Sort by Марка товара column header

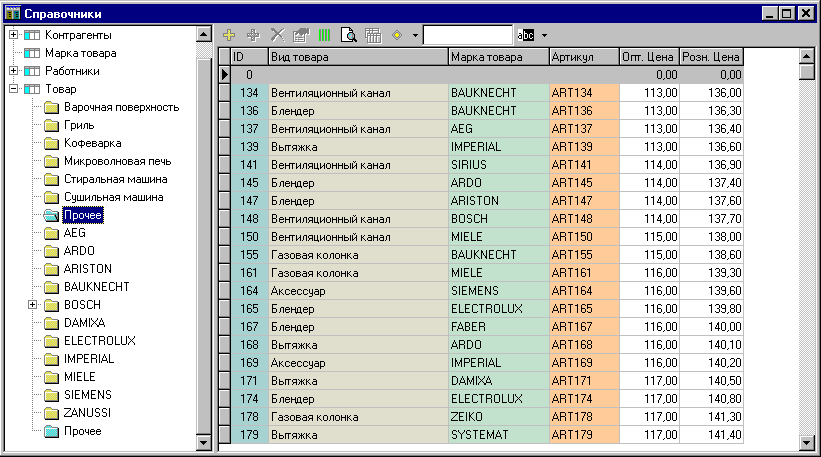pyautogui.click(x=499, y=57)
